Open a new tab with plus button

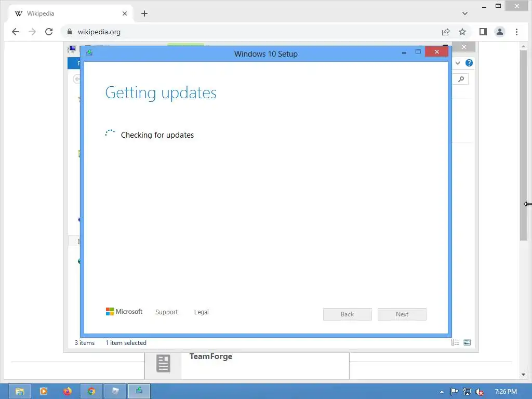tap(144, 14)
